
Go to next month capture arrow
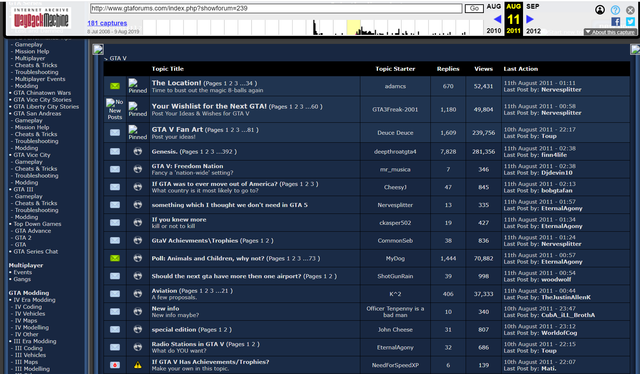click(x=530, y=19)
